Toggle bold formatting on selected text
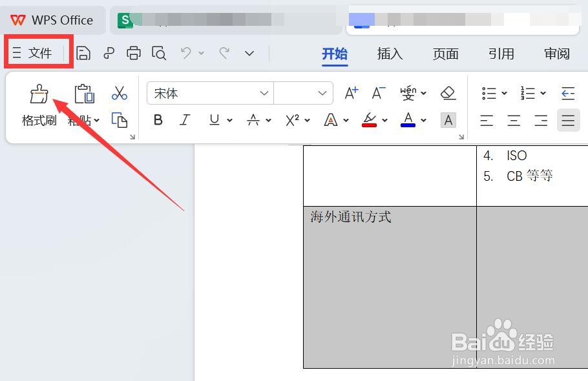Viewport: 588px width, 381px height. [x=158, y=120]
